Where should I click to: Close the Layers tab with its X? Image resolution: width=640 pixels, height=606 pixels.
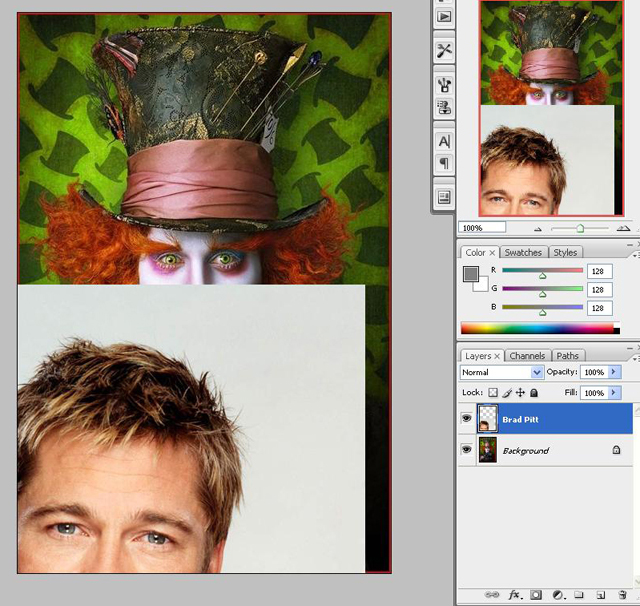pyautogui.click(x=497, y=356)
